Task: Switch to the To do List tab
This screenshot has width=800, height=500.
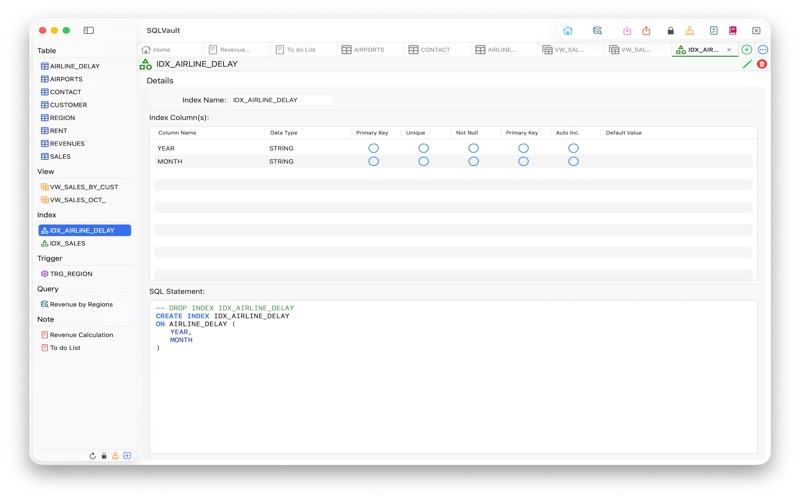Action: pyautogui.click(x=303, y=49)
